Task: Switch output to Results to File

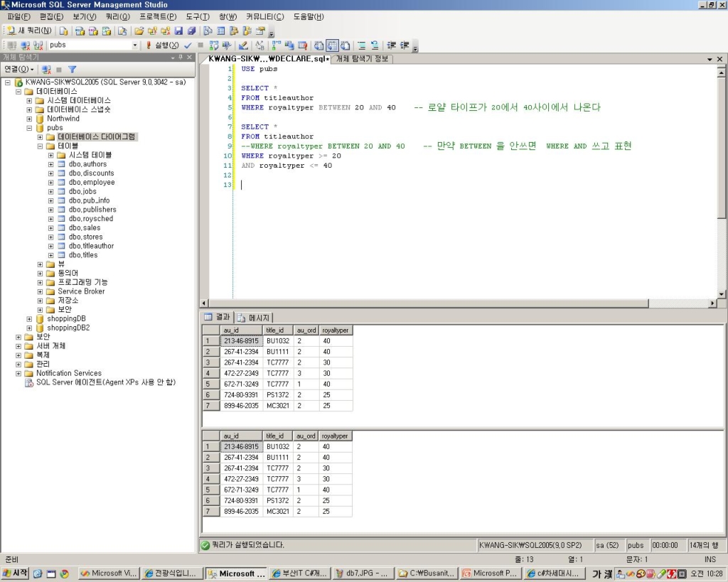Action: [346, 45]
